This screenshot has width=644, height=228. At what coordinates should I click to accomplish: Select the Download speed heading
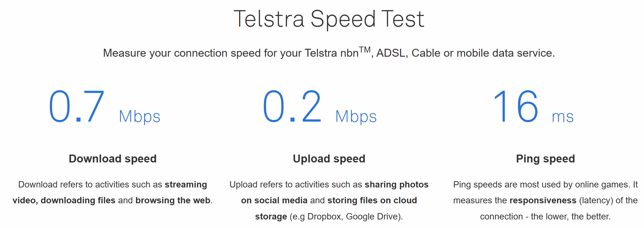click(113, 159)
